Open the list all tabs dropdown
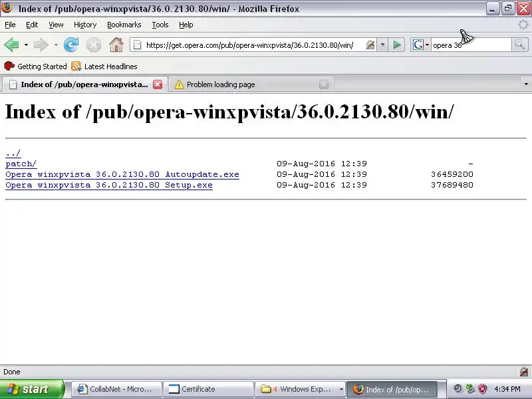 (x=526, y=84)
